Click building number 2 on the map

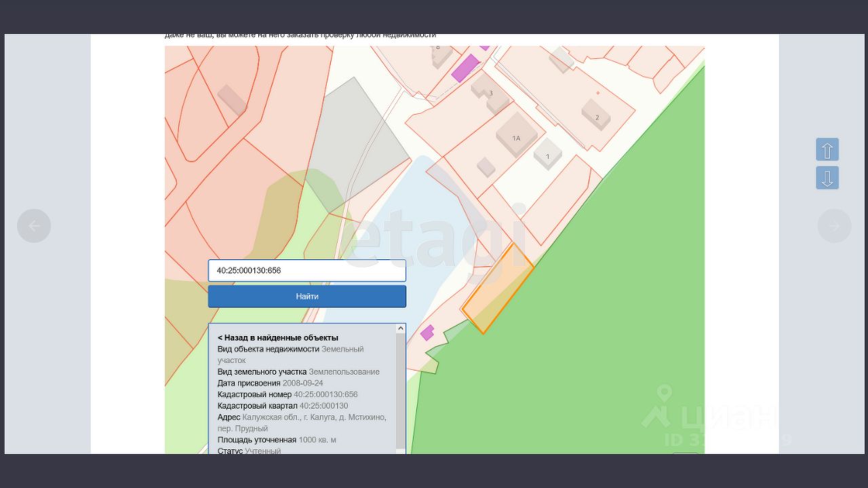(x=596, y=115)
